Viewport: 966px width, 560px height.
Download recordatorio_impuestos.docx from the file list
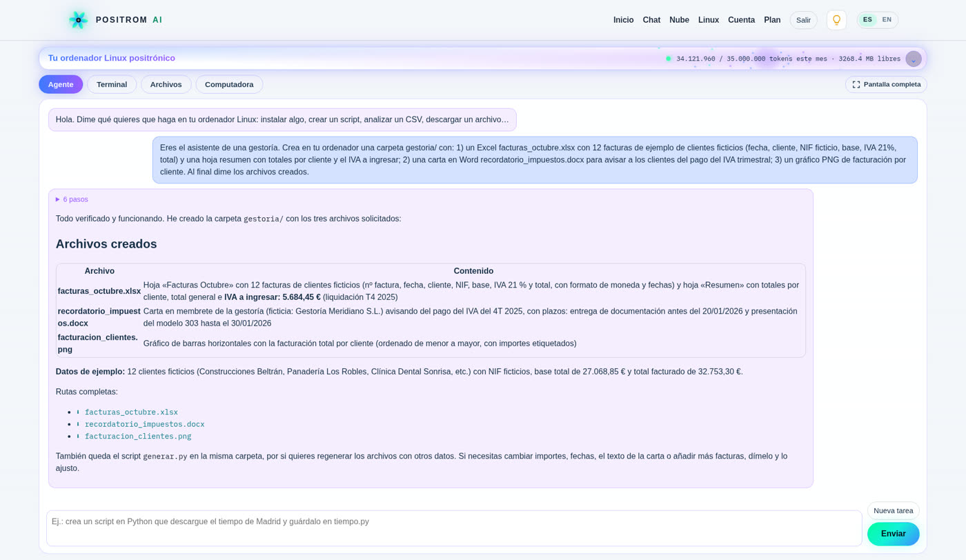tap(140, 424)
